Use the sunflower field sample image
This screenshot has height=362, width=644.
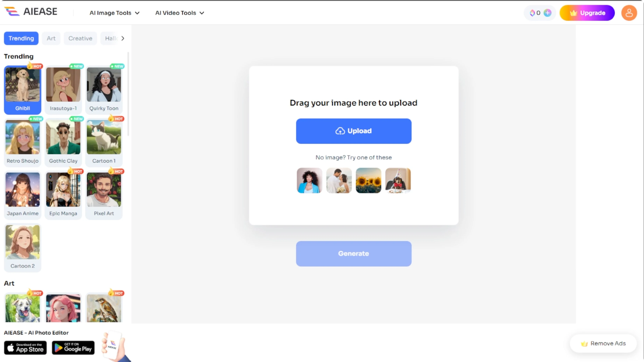369,180
